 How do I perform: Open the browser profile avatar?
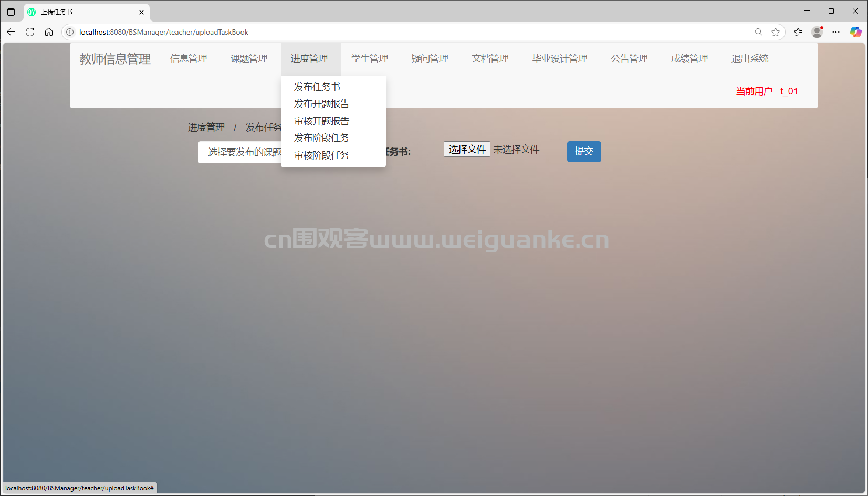[817, 32]
